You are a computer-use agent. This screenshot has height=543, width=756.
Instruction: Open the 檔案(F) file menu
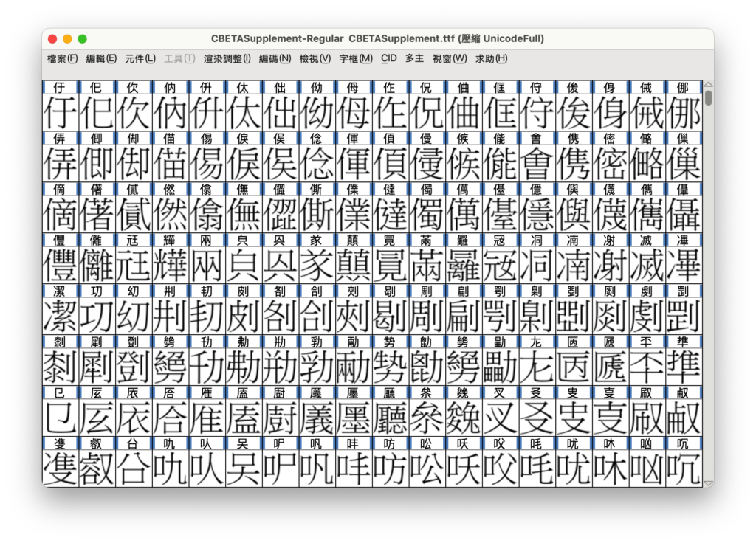(x=62, y=59)
